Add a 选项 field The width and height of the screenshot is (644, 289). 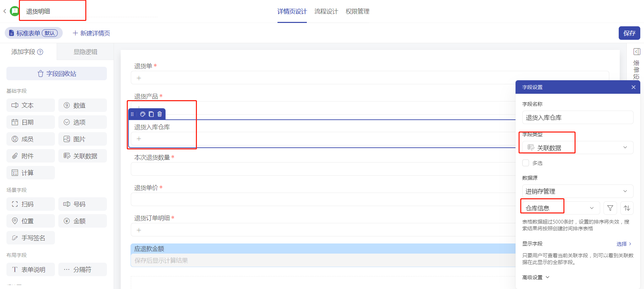click(x=83, y=122)
